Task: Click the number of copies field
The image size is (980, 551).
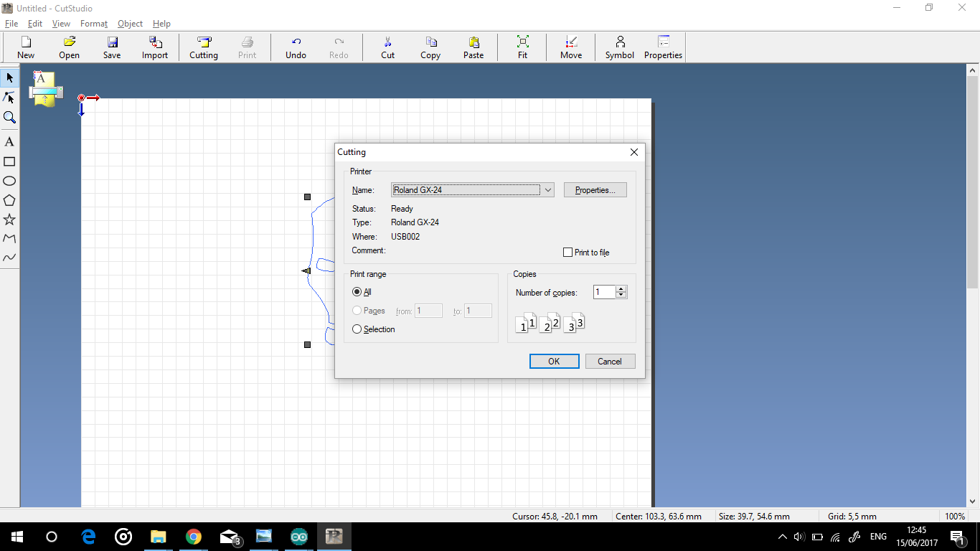Action: (605, 292)
